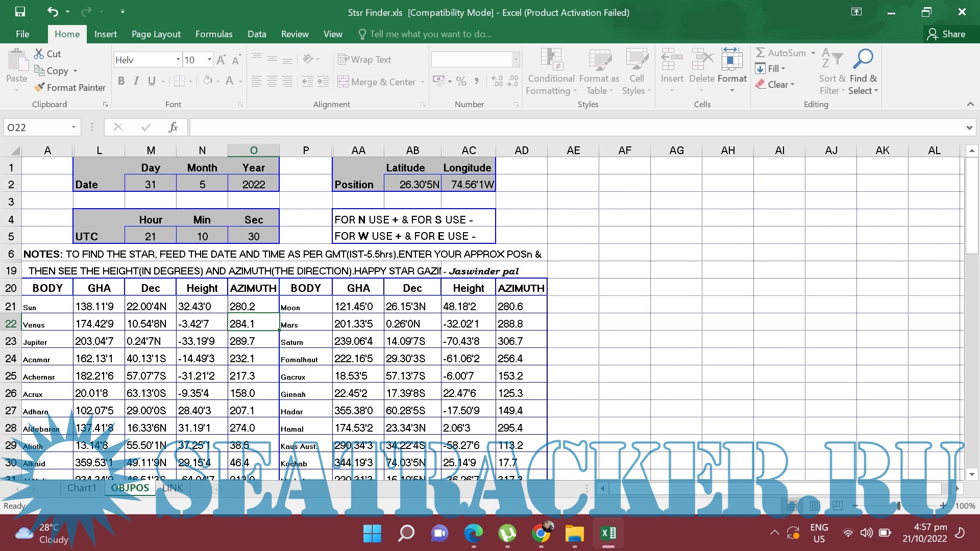Click the Increase Font Size icon

pyautogui.click(x=221, y=60)
